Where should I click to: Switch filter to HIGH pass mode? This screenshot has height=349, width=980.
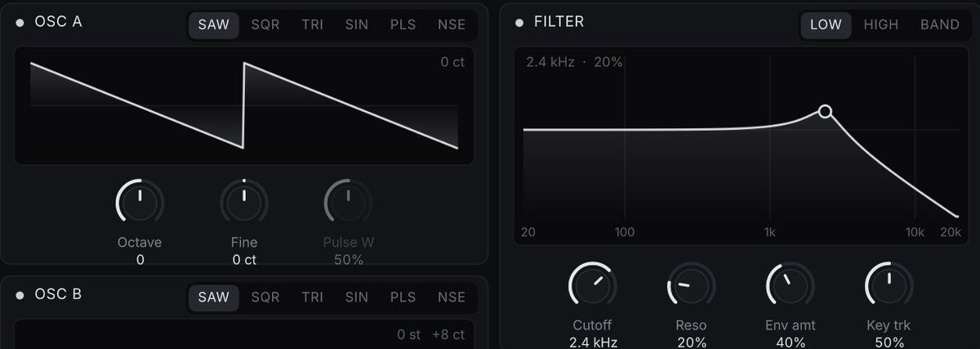[x=881, y=25]
